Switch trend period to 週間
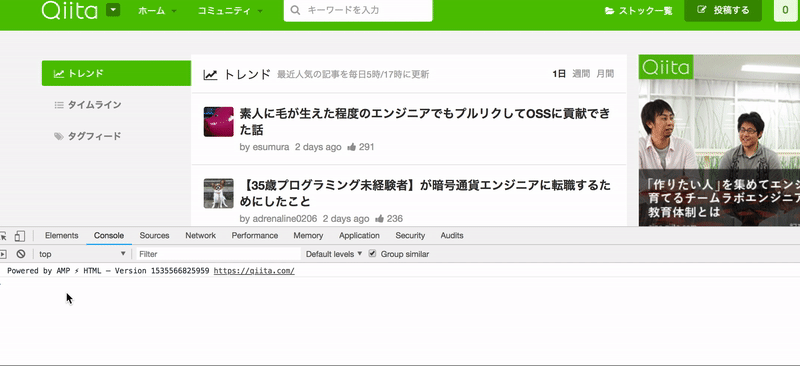 581,74
